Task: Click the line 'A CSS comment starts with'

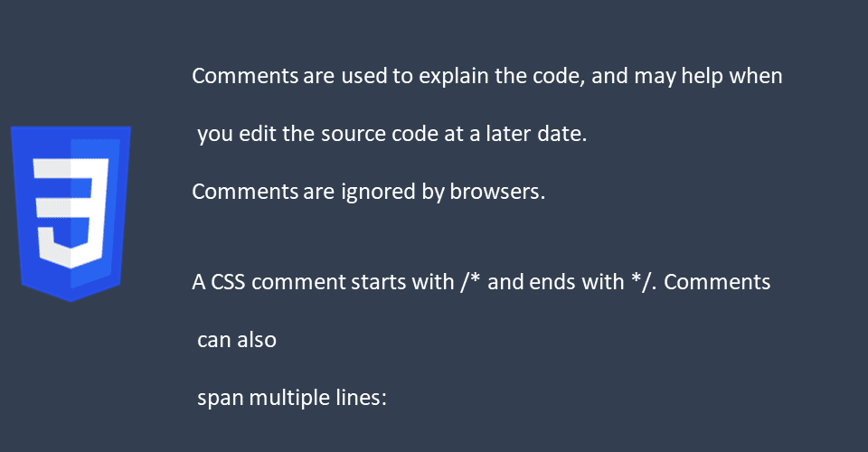Action: click(481, 282)
